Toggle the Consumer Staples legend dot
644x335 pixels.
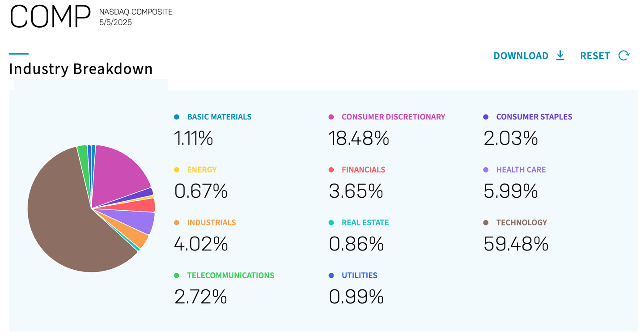(486, 117)
